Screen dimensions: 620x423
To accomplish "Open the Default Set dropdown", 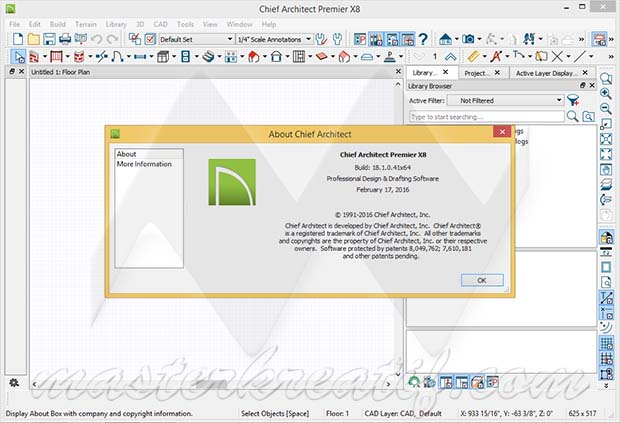I will [196, 39].
